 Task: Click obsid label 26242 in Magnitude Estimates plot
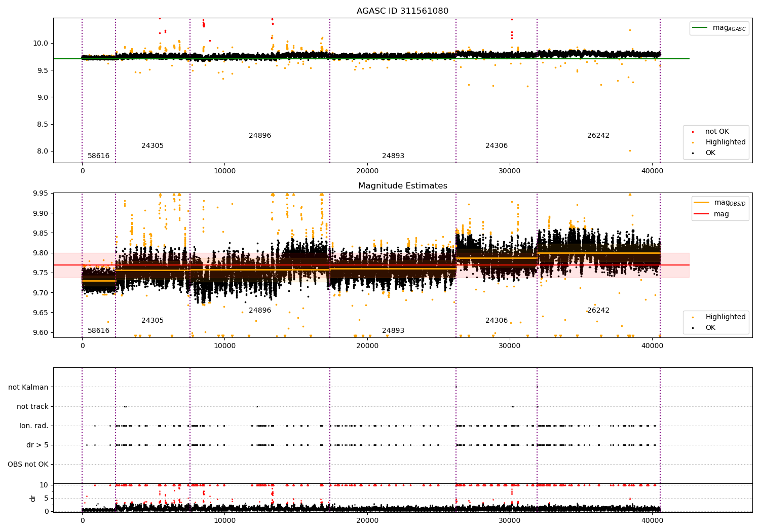598,310
